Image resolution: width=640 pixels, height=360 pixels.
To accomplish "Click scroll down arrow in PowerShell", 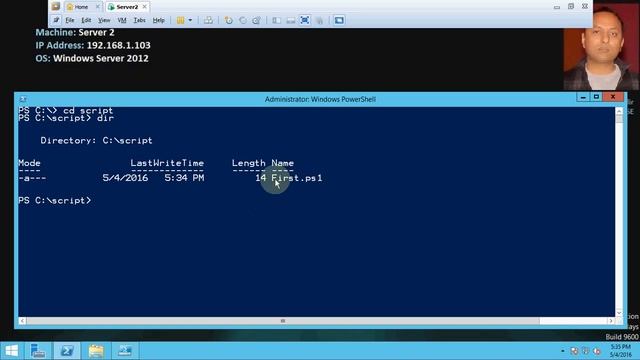I will (619, 313).
